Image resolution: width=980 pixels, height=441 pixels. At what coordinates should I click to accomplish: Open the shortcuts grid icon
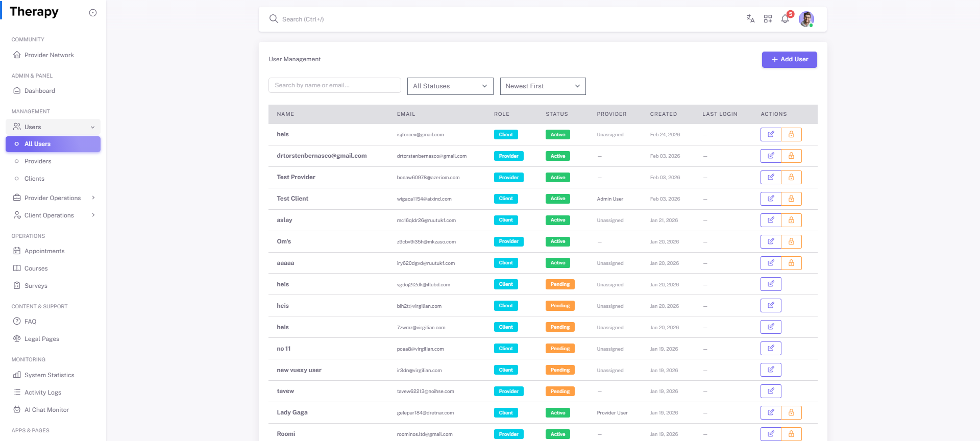click(768, 19)
